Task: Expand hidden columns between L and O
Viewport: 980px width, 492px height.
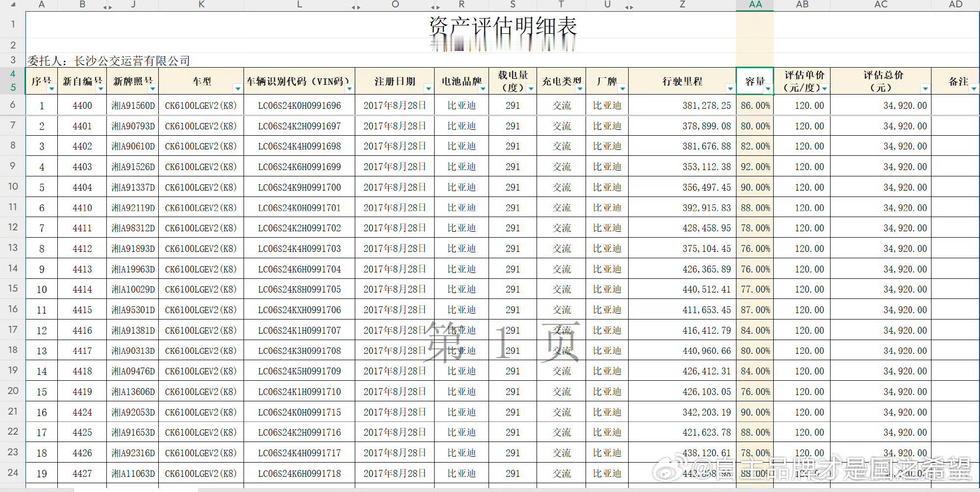Action: 356,7
